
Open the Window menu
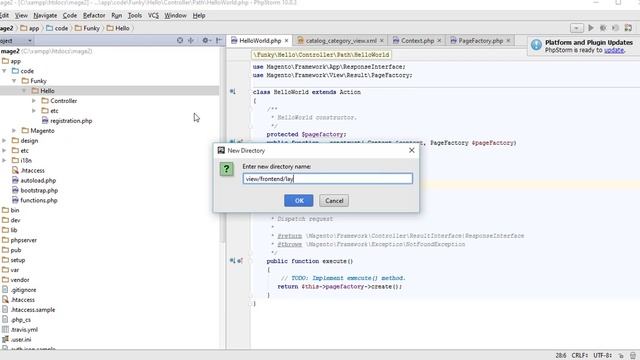[x=175, y=16]
